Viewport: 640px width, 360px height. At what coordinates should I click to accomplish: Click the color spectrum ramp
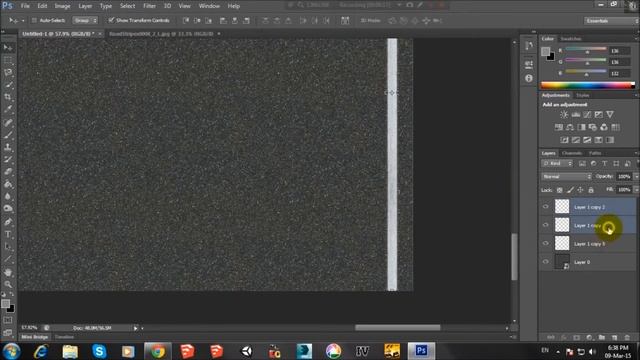[x=587, y=85]
